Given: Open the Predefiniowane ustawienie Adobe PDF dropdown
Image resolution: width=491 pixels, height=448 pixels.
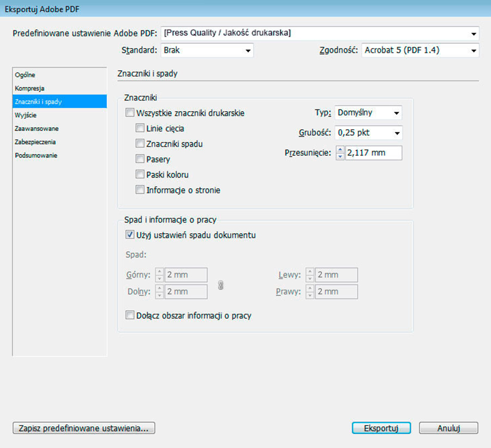Looking at the screenshot, I should coord(320,33).
